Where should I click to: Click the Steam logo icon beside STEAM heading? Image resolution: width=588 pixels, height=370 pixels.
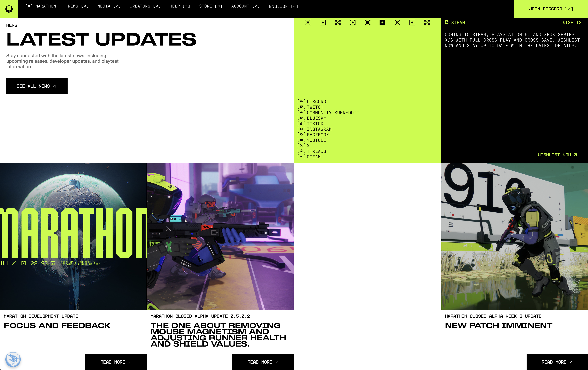447,23
